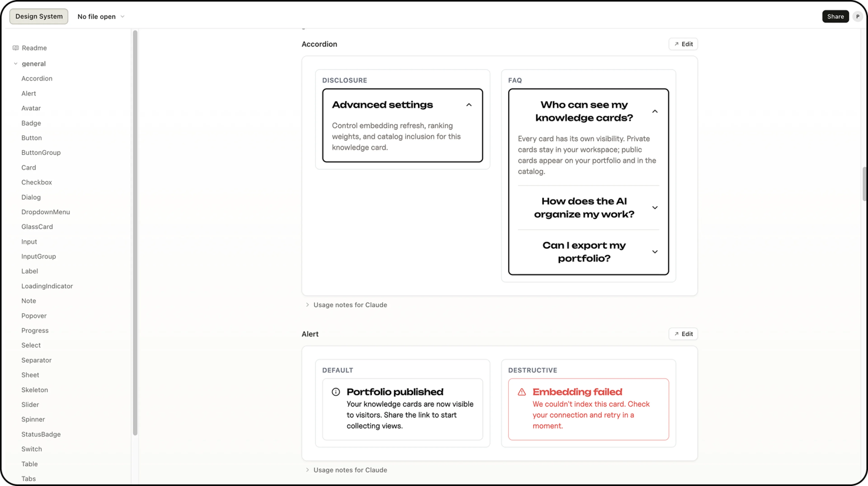The height and width of the screenshot is (486, 868).
Task: Select Badge in the sidebar
Action: (x=31, y=123)
